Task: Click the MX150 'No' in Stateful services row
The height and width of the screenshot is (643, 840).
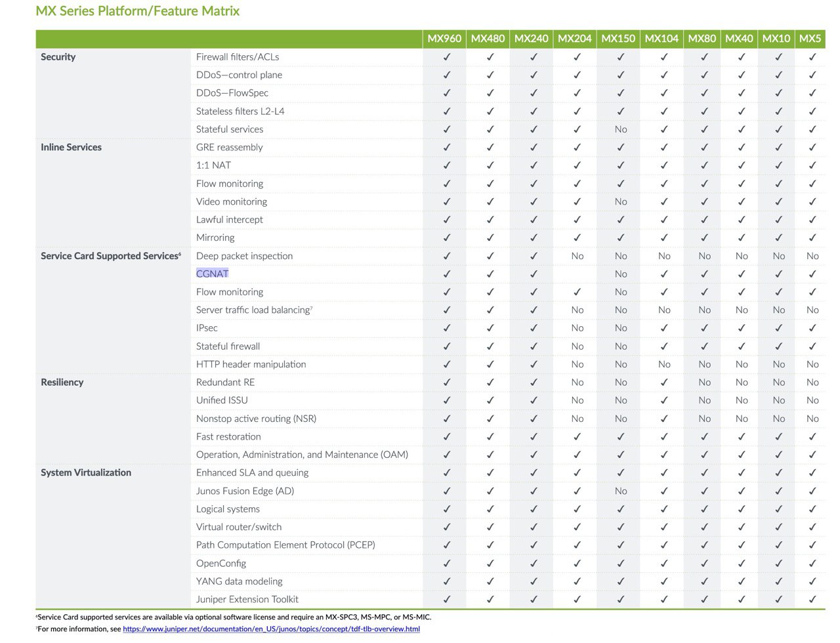Action: (621, 129)
